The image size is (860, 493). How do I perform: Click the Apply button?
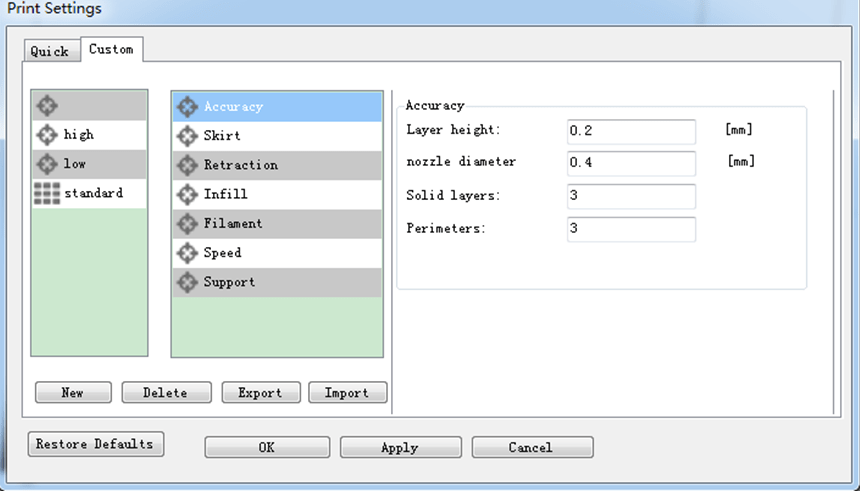400,447
